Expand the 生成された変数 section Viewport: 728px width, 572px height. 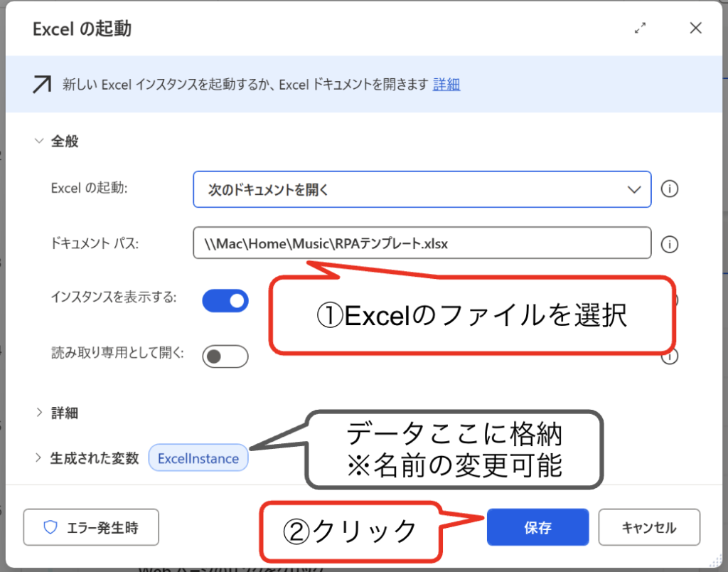[39, 458]
